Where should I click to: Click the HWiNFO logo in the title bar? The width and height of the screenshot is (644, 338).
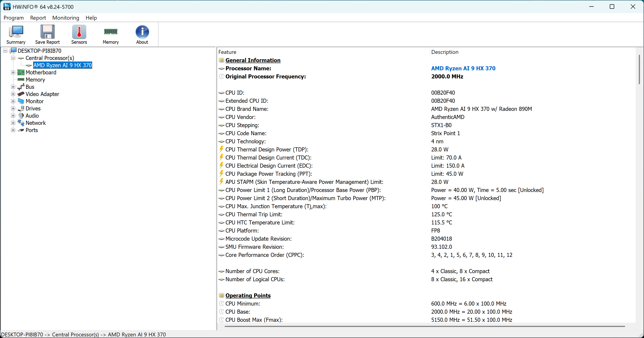point(7,7)
